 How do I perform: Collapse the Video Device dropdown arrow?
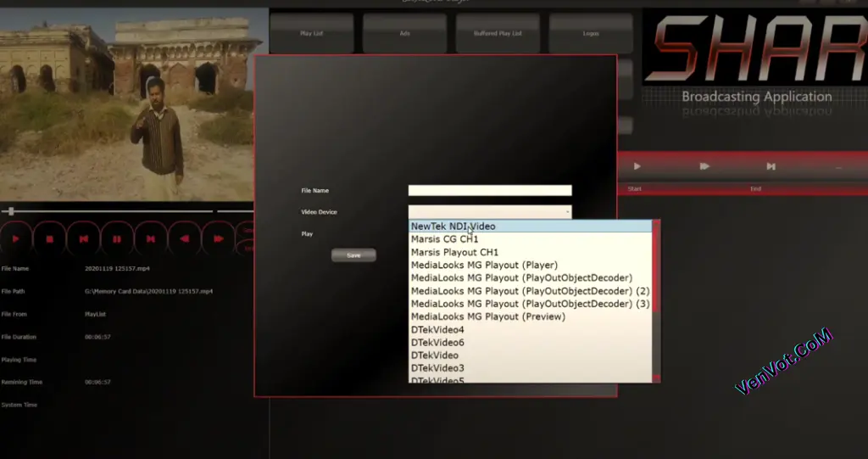(x=567, y=212)
